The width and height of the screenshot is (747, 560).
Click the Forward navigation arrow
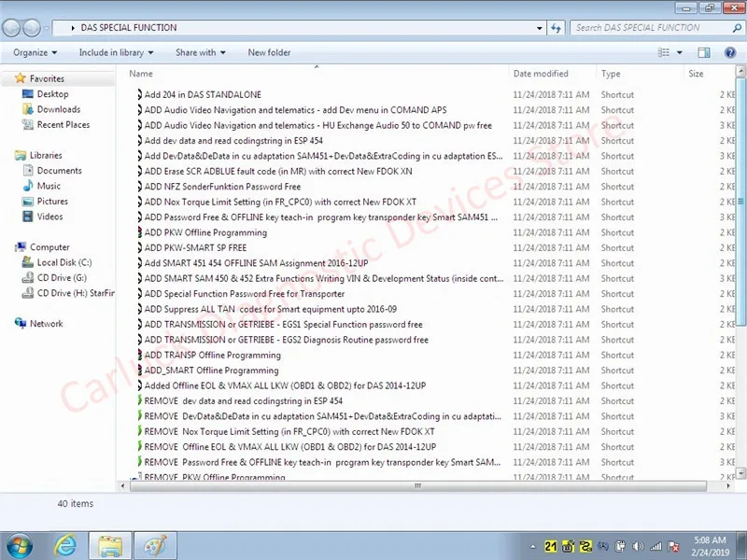[32, 28]
